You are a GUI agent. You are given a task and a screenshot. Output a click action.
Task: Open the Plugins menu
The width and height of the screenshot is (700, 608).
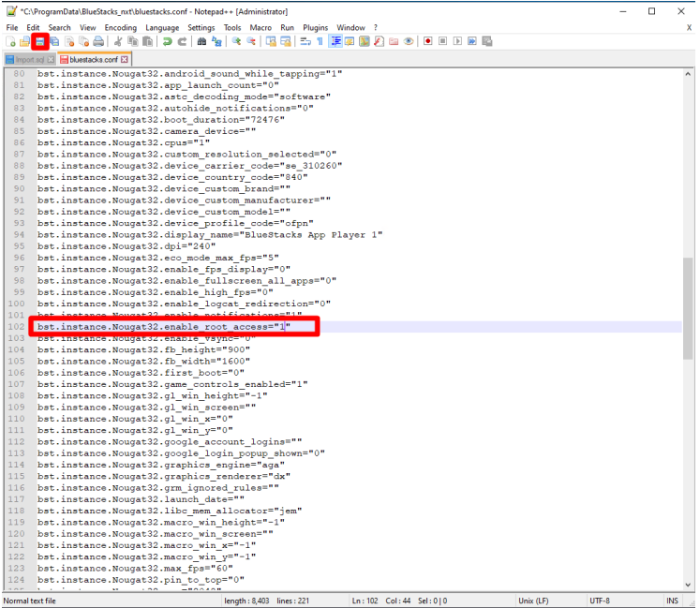point(315,28)
